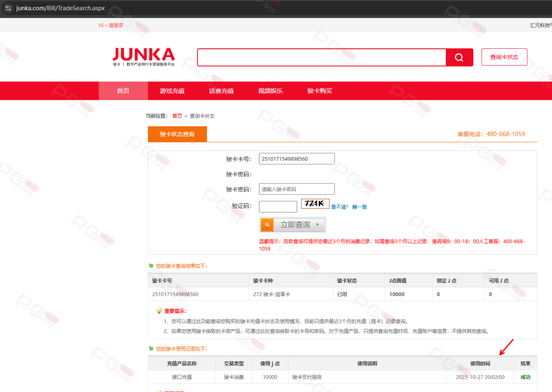Click the green icon beside 您的骏卡使用记录如下
This screenshot has height=392, width=552.
coord(151,348)
